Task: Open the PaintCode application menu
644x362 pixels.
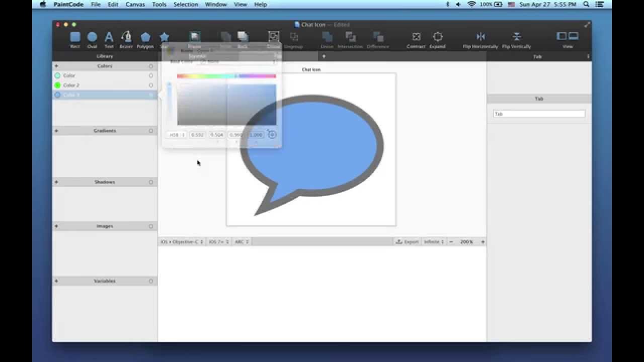Action: pyautogui.click(x=68, y=4)
